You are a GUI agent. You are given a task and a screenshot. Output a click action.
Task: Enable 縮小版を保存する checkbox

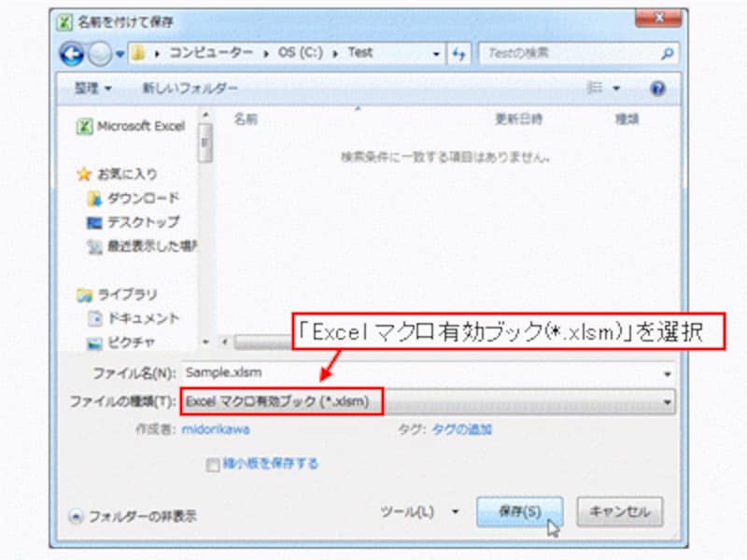[x=213, y=465]
